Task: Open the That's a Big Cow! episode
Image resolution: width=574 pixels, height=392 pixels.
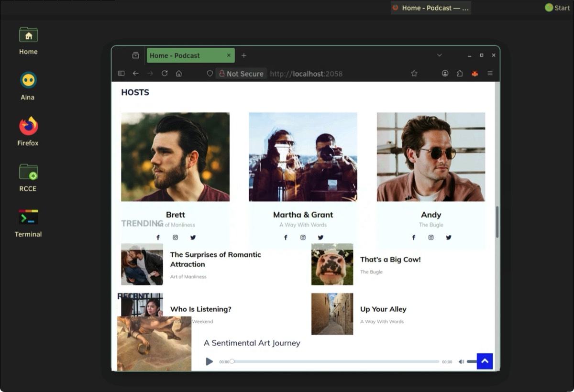Action: tap(390, 260)
